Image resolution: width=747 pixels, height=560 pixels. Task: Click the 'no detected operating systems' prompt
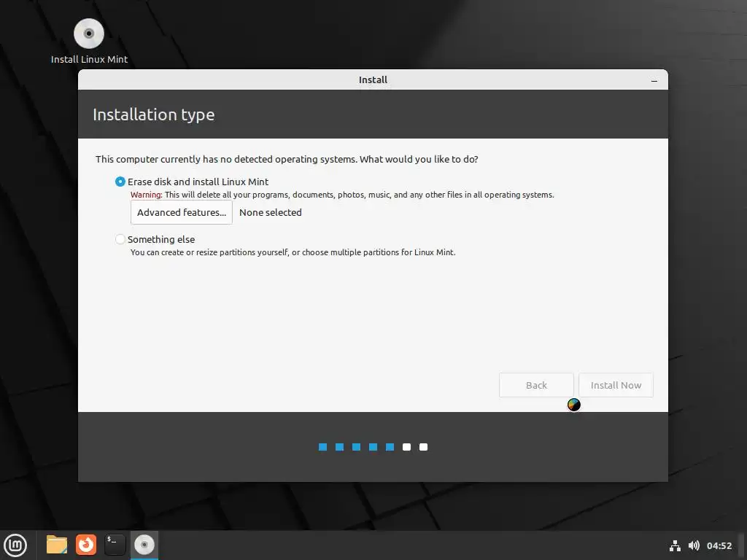pyautogui.click(x=287, y=159)
